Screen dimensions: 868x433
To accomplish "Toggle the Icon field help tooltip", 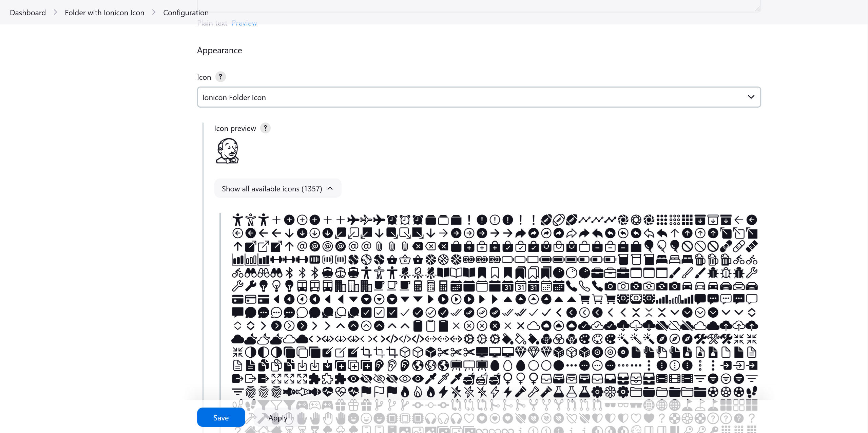I will 220,77.
